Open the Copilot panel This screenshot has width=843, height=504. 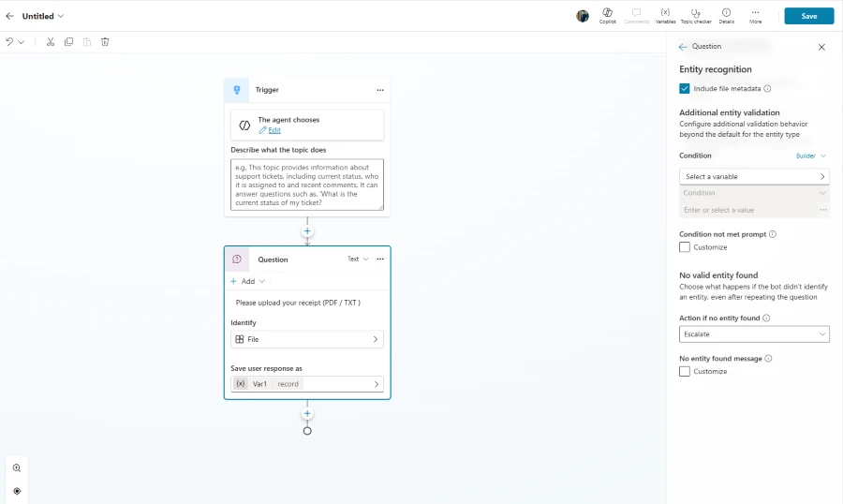coord(607,15)
